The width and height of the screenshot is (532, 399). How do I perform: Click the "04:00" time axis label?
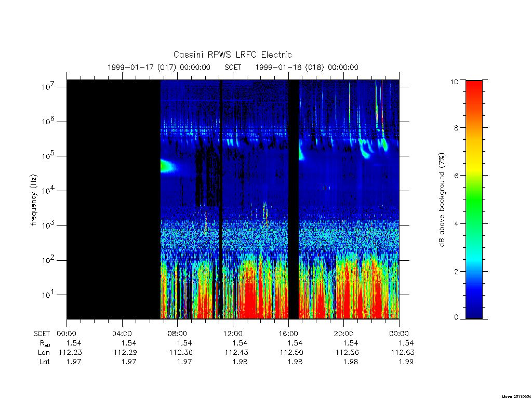[122, 334]
